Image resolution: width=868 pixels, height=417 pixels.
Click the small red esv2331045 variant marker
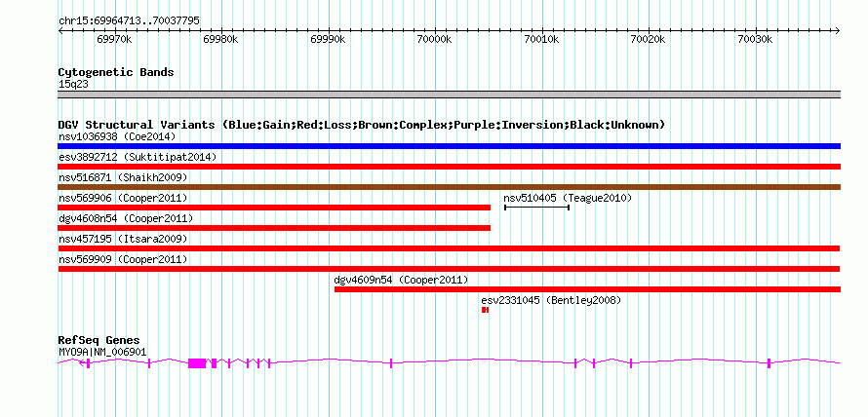pyautogui.click(x=485, y=310)
